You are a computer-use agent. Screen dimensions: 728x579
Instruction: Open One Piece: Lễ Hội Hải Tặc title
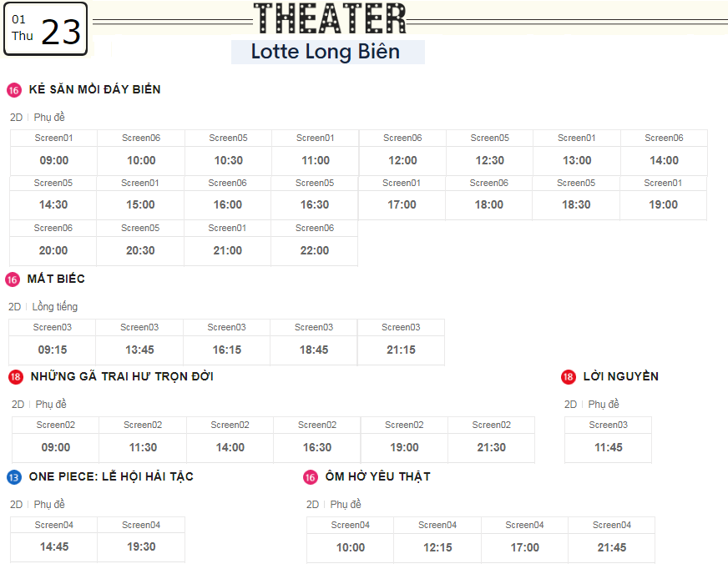coord(111,476)
